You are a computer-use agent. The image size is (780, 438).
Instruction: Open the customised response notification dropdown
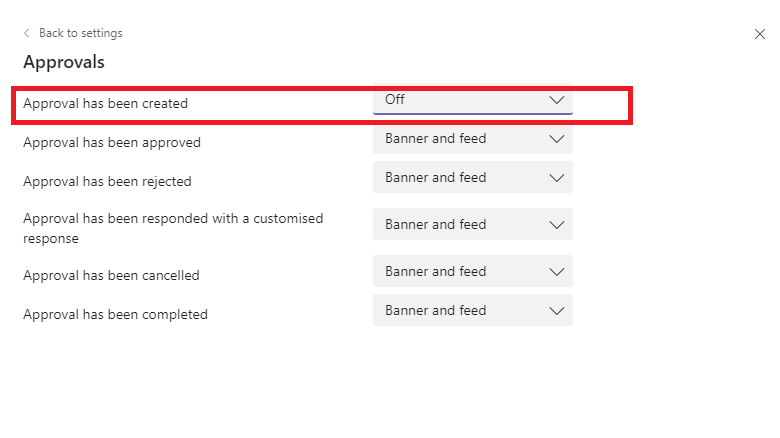[472, 225]
